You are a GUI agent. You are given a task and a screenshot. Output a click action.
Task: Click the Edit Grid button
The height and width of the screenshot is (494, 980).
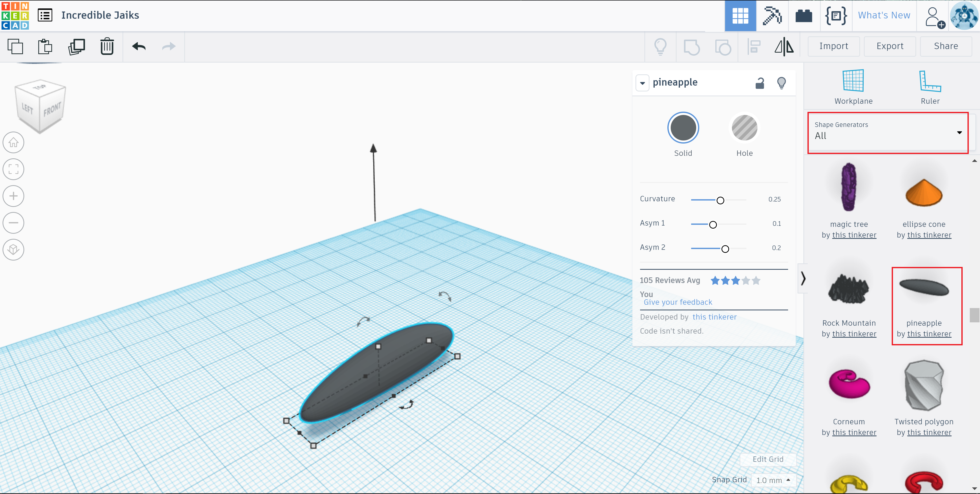pyautogui.click(x=768, y=459)
